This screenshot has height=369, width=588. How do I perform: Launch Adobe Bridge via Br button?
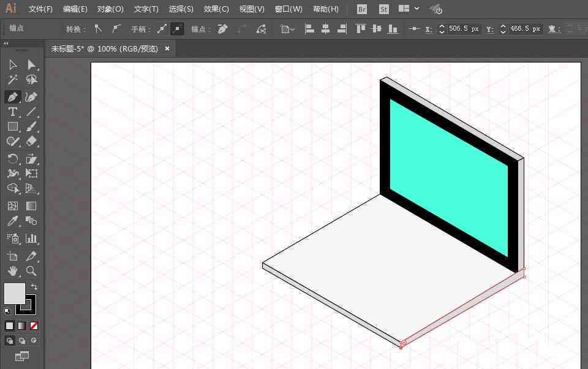(362, 9)
